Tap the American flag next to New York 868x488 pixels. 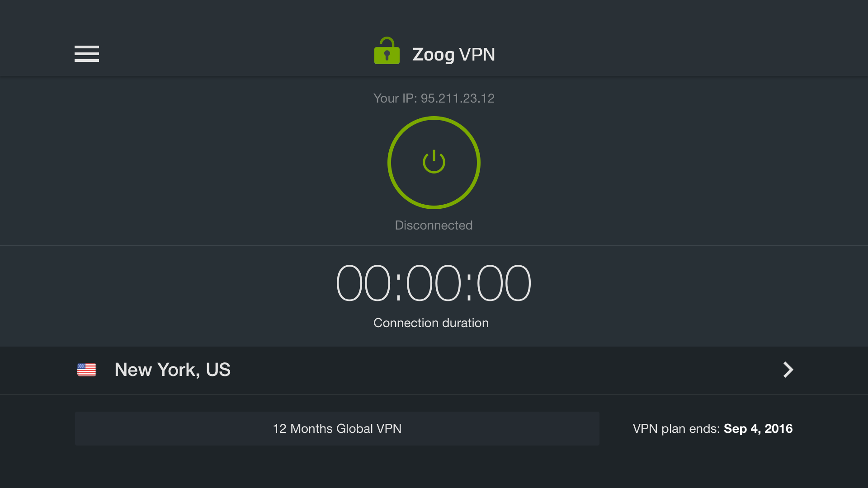point(86,370)
